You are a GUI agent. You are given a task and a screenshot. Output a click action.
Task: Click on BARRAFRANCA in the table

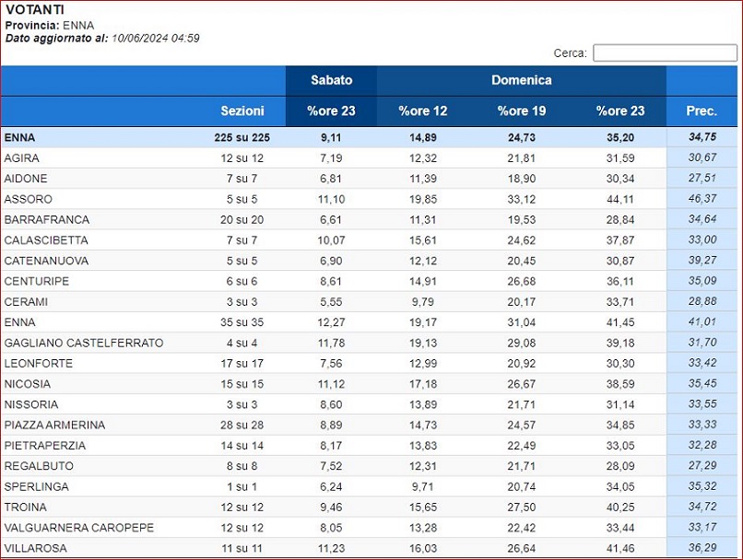[x=47, y=220]
